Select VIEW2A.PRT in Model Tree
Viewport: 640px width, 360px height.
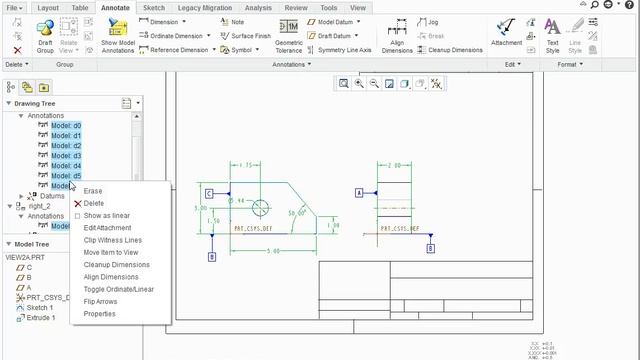pos(25,258)
